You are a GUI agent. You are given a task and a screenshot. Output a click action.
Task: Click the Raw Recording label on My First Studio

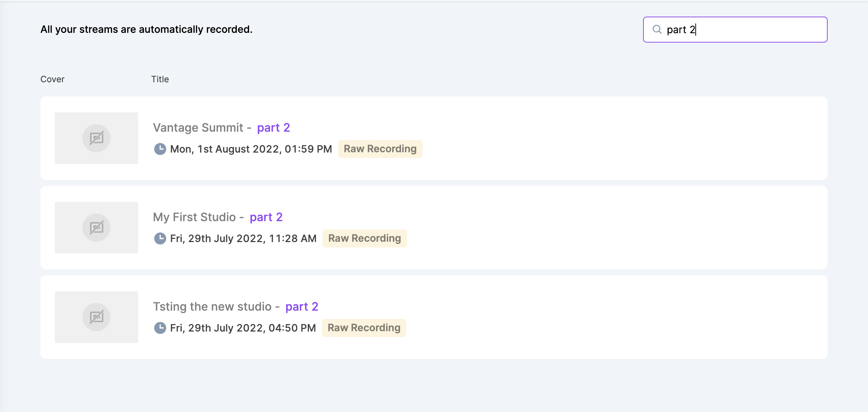(x=364, y=238)
